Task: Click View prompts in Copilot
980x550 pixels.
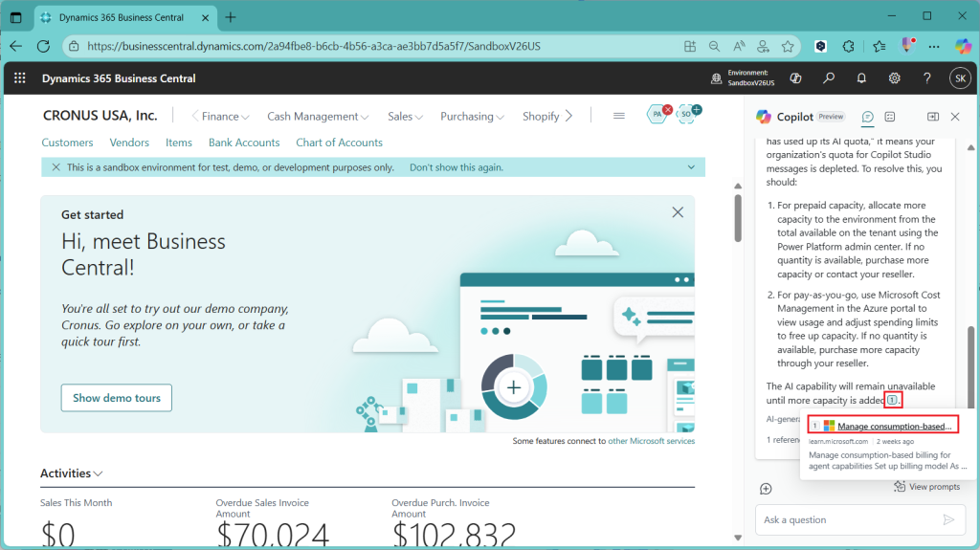Action: [926, 486]
